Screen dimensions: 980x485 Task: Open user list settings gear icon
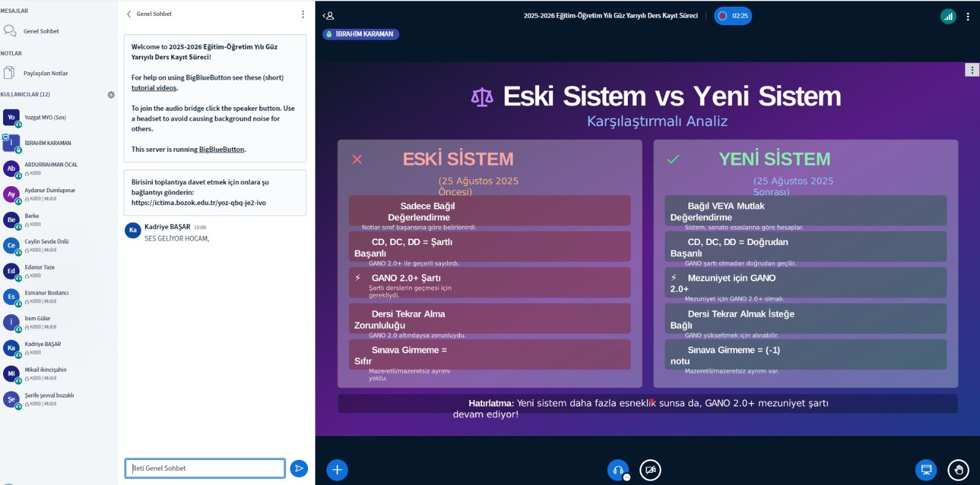[111, 95]
